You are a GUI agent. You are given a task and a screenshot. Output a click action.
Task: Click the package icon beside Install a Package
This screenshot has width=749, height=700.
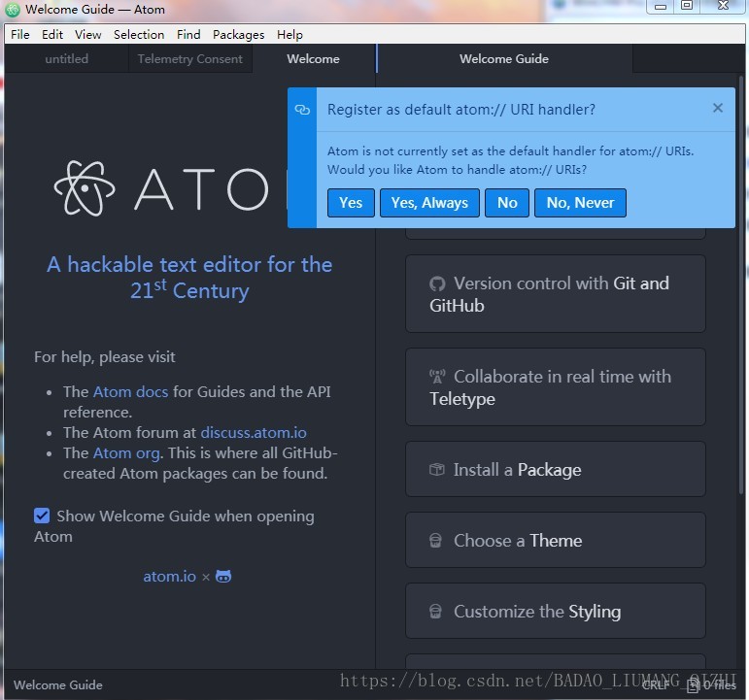tap(437, 470)
